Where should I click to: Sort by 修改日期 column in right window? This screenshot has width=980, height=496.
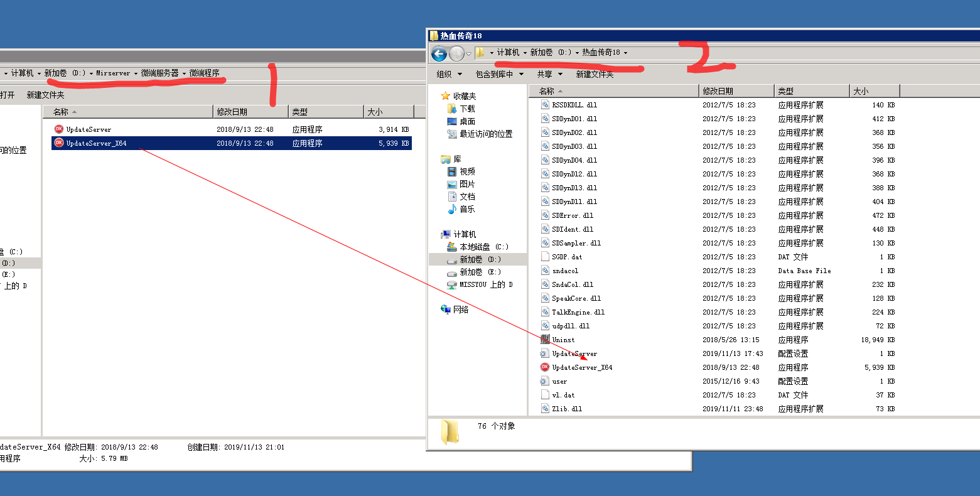(x=736, y=91)
